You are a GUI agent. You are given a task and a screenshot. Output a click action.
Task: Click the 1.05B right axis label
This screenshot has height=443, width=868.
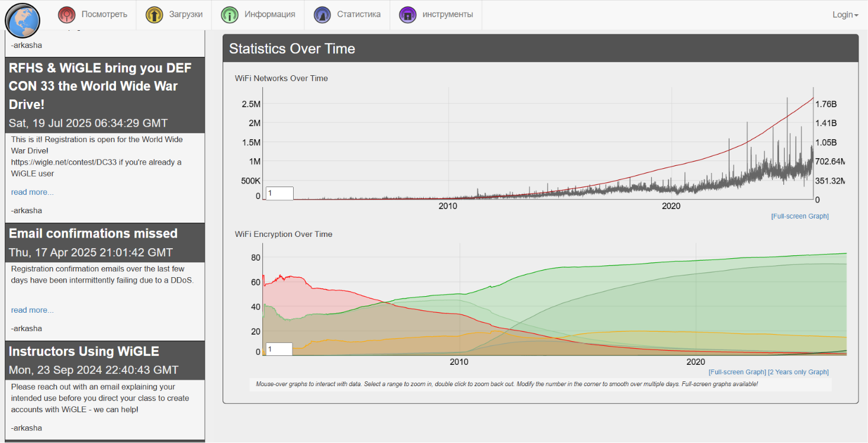826,142
